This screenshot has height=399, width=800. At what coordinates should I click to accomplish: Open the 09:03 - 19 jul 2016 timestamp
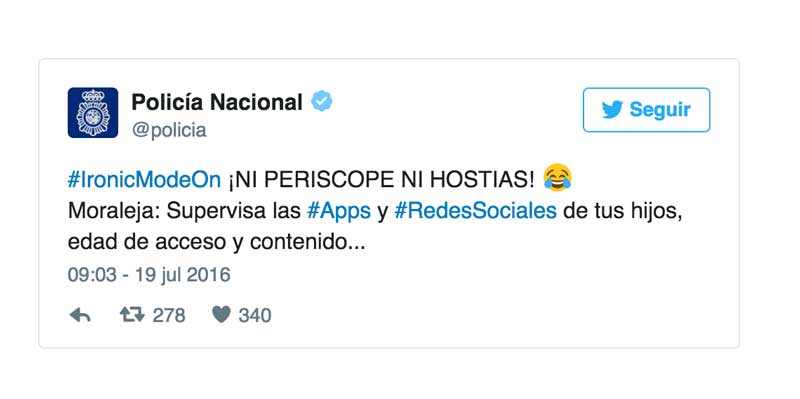coord(149,275)
